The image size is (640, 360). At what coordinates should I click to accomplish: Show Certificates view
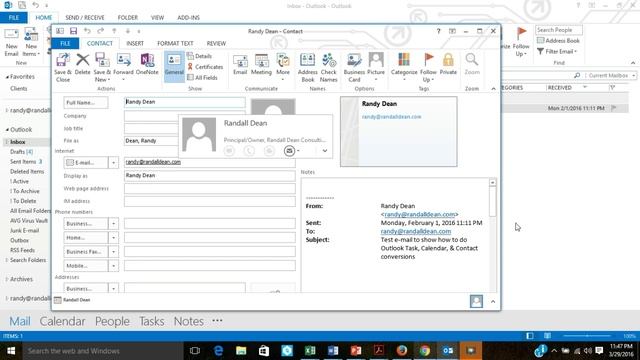(x=205, y=67)
